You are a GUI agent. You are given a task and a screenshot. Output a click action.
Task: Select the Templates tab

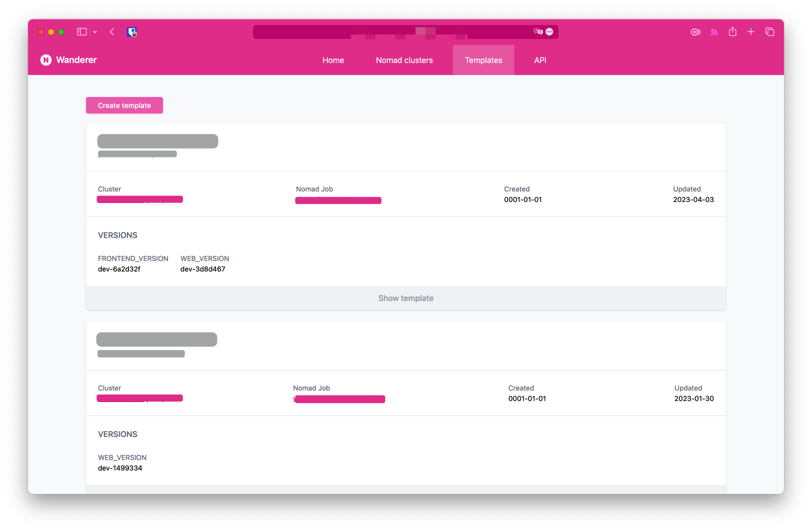pos(483,60)
